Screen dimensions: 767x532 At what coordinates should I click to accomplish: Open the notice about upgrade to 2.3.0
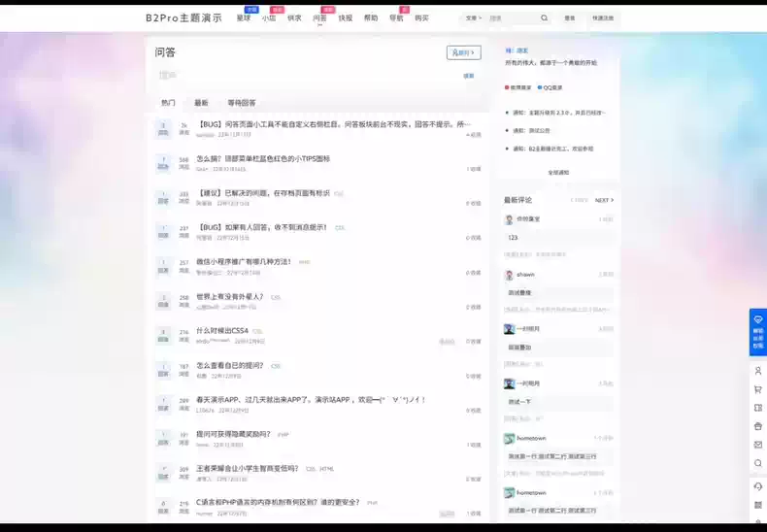[558, 113]
